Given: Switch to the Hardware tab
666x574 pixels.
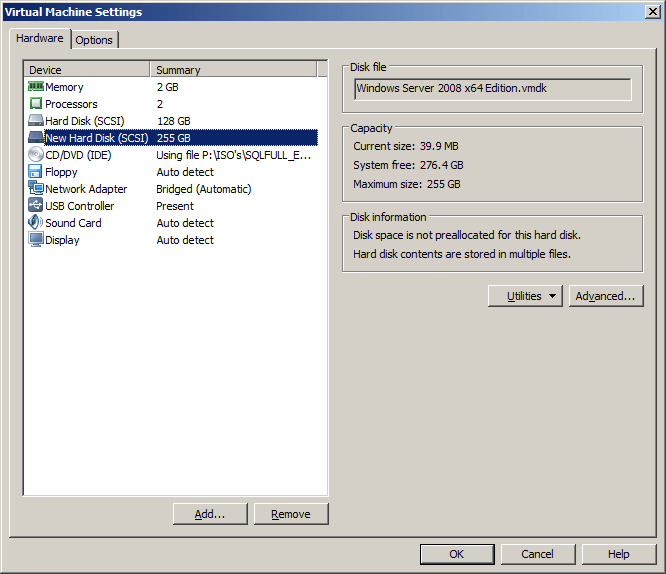Looking at the screenshot, I should tap(40, 39).
